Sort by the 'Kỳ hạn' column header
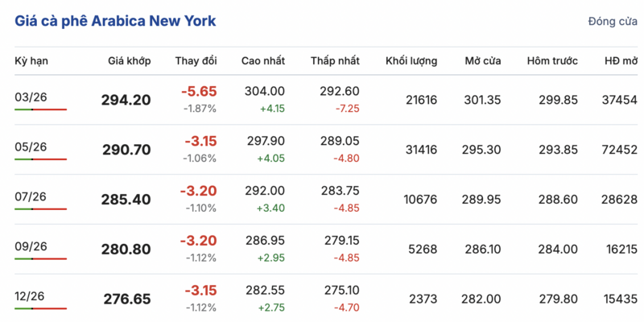The width and height of the screenshot is (644, 322). point(32,61)
